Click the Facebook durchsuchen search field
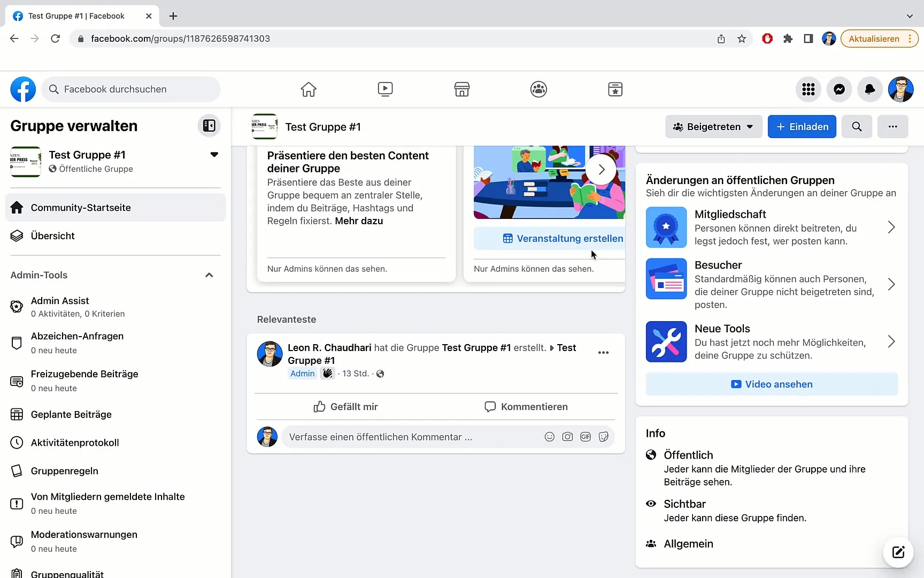The width and height of the screenshot is (924, 578). [131, 89]
